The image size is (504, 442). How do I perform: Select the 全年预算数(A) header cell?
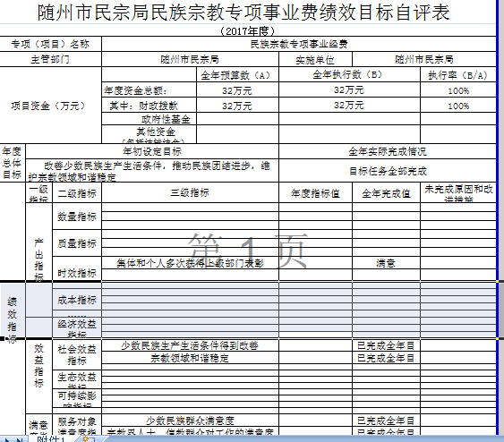(237, 75)
